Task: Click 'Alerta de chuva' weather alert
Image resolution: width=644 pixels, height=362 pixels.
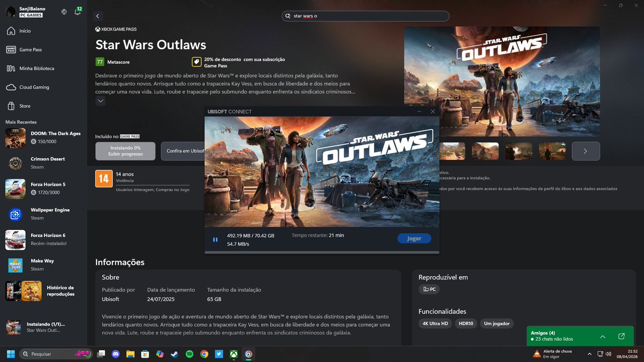Action: 553,354
